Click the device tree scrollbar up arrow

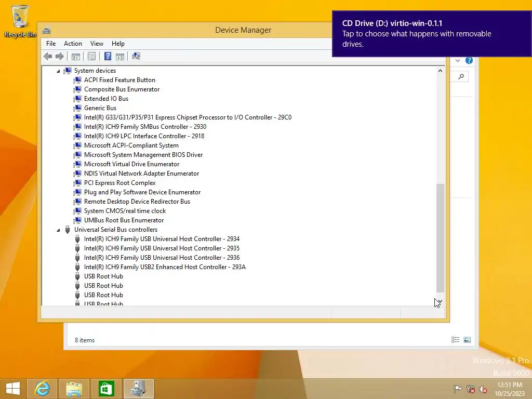(x=440, y=71)
